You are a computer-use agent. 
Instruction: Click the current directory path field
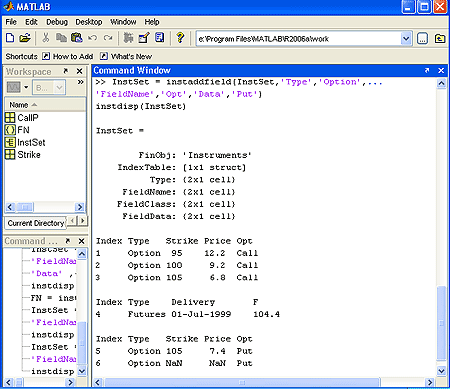click(298, 39)
